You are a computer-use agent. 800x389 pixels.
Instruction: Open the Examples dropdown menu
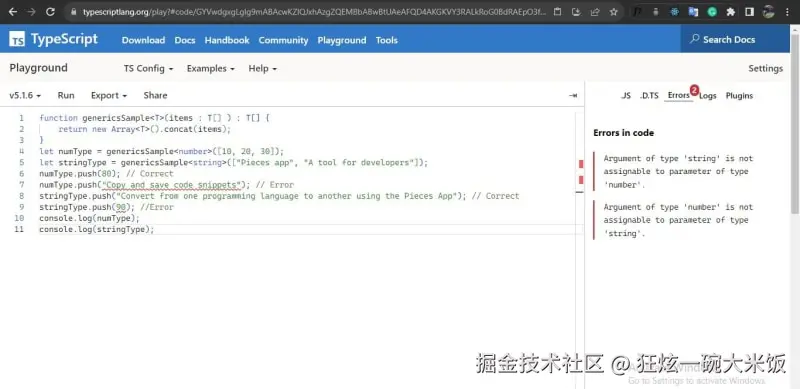click(x=211, y=68)
